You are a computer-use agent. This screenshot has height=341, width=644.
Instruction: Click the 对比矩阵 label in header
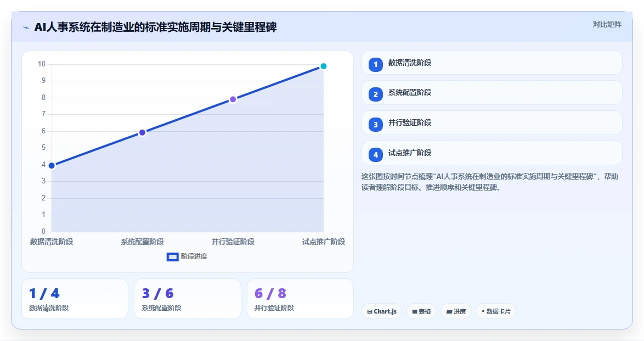607,24
